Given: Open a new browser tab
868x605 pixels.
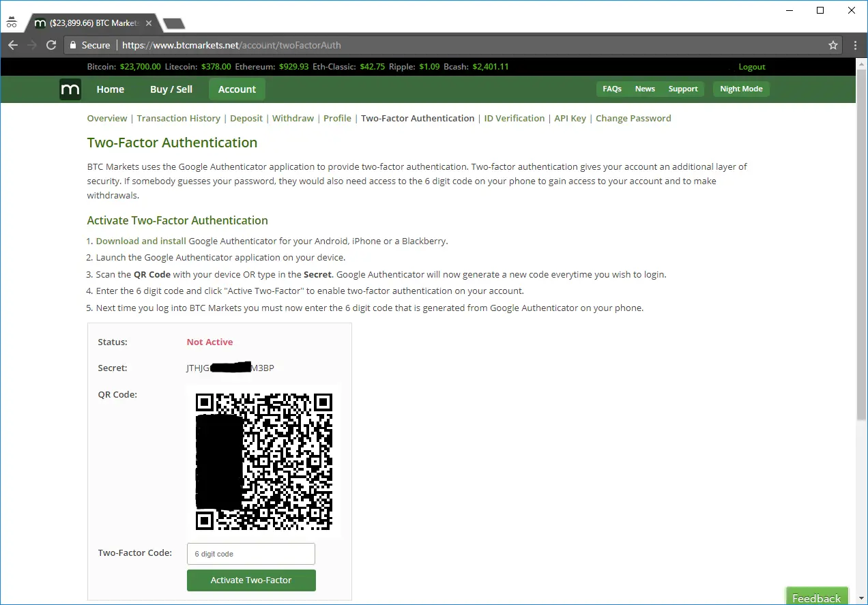Looking at the screenshot, I should pyautogui.click(x=174, y=24).
